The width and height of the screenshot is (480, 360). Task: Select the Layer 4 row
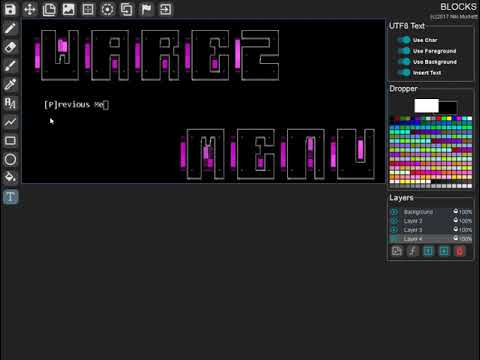coord(431,239)
